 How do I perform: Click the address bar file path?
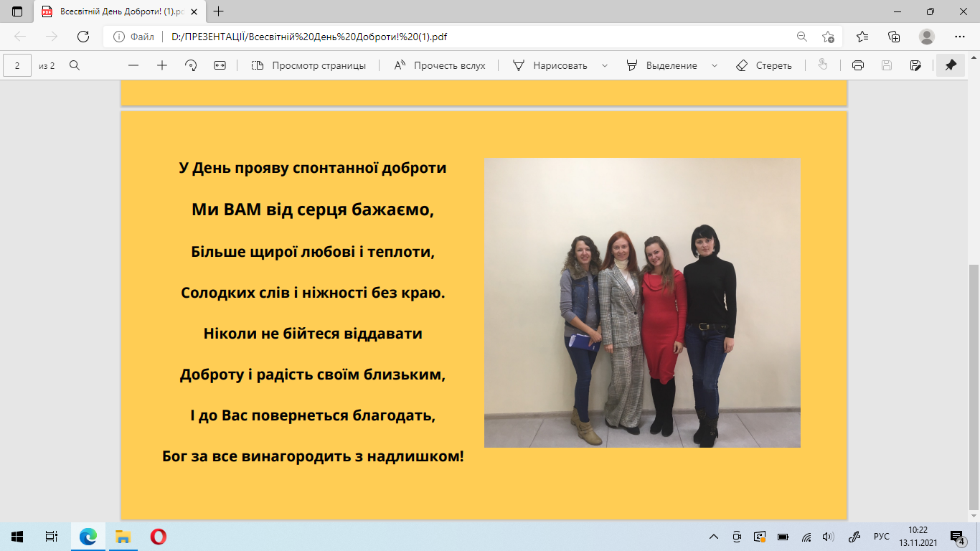point(309,37)
